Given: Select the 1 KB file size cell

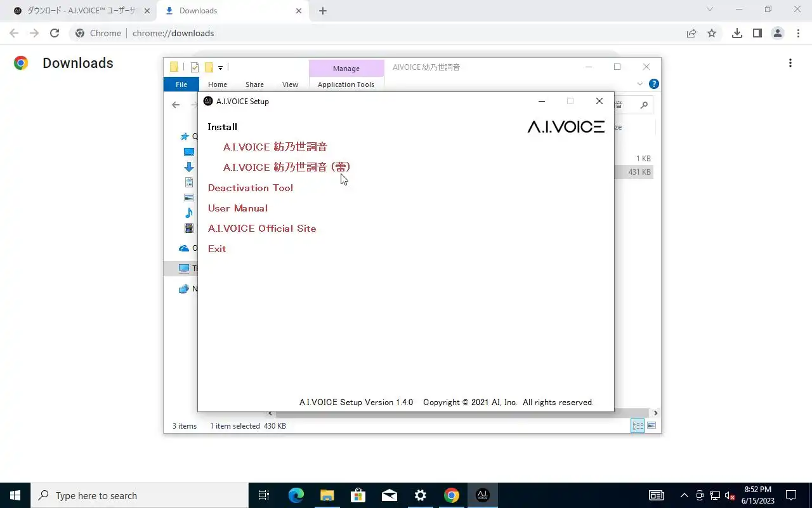Looking at the screenshot, I should pyautogui.click(x=643, y=159).
